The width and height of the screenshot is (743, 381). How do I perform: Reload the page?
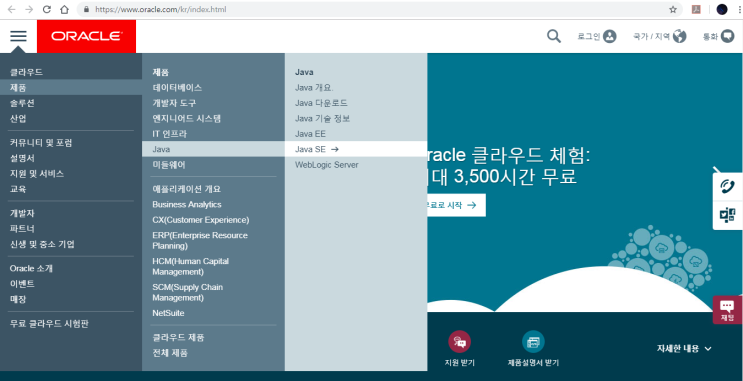point(47,9)
